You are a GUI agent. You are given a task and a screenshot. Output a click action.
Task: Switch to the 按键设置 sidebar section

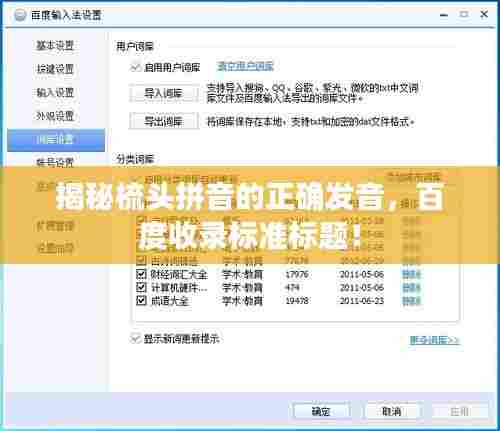(55, 69)
